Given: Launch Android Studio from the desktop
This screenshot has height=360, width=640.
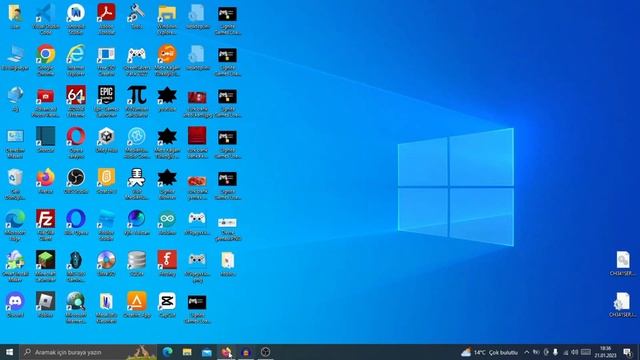Looking at the screenshot, I should 76,18.
